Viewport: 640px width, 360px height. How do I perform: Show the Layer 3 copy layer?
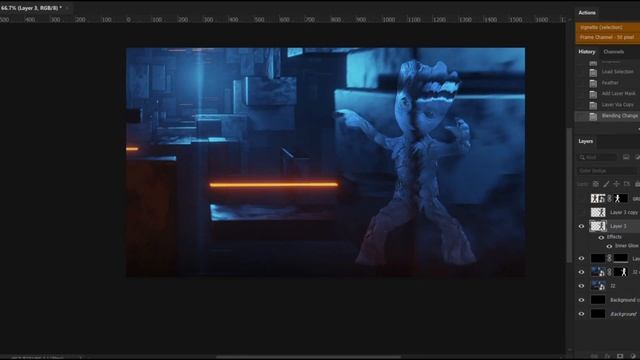pos(581,212)
